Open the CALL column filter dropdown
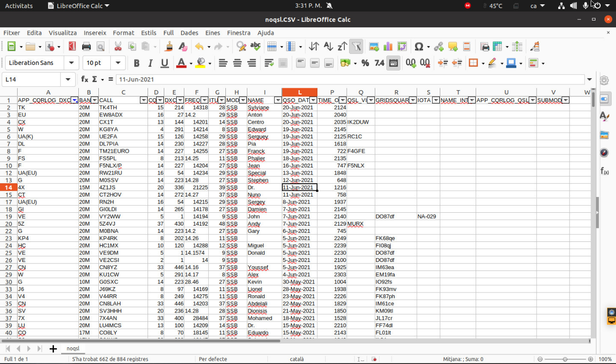The width and height of the screenshot is (616, 364). pos(144,100)
